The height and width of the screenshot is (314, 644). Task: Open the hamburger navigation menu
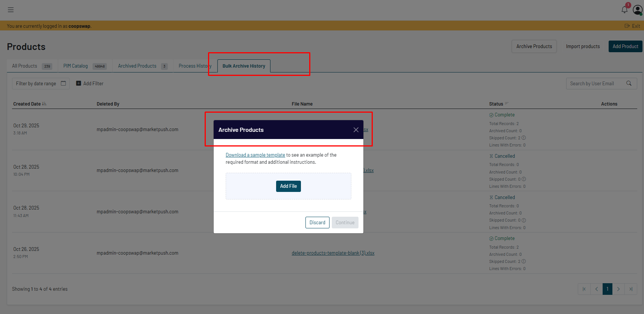tap(11, 10)
